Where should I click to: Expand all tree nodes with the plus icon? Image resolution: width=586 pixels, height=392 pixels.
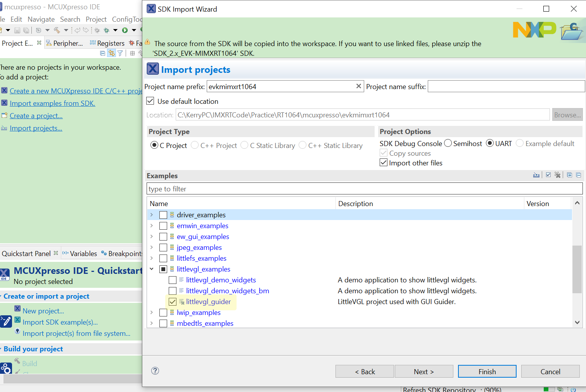pos(569,175)
